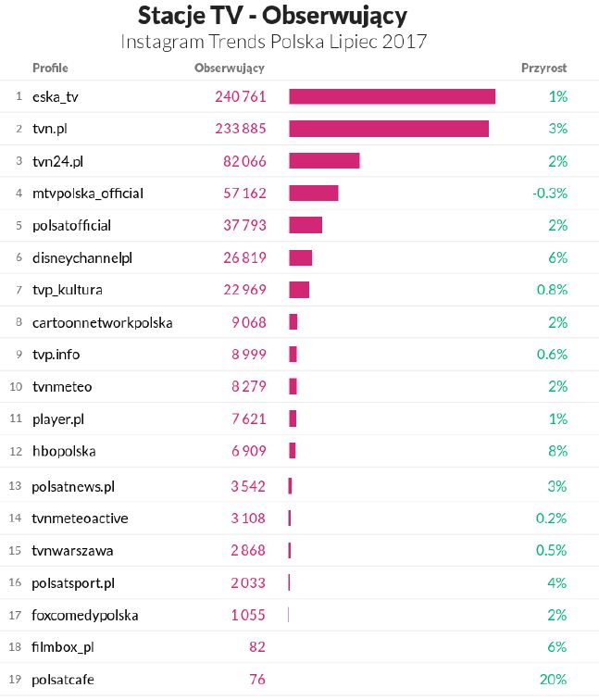This screenshot has width=599, height=700.
Task: Click the eska_tv follower bar
Action: click(x=392, y=96)
